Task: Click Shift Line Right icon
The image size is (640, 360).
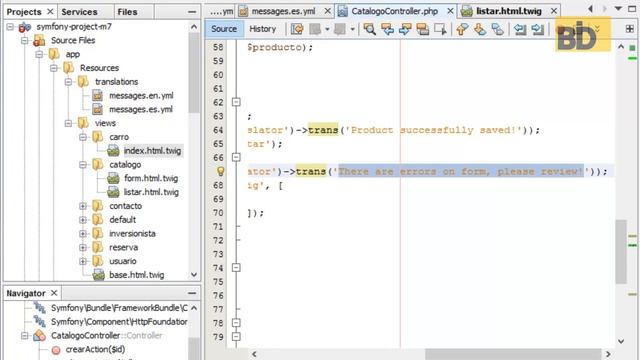Action: (x=538, y=29)
